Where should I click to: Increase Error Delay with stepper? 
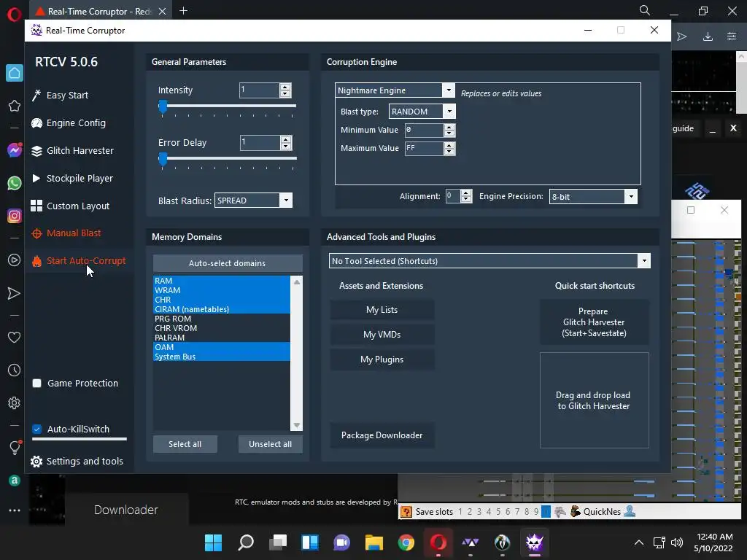[286, 139]
